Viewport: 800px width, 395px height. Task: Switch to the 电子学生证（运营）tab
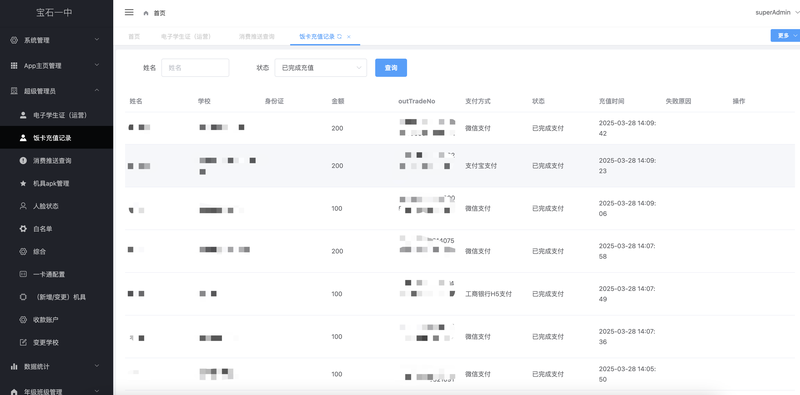click(x=186, y=37)
